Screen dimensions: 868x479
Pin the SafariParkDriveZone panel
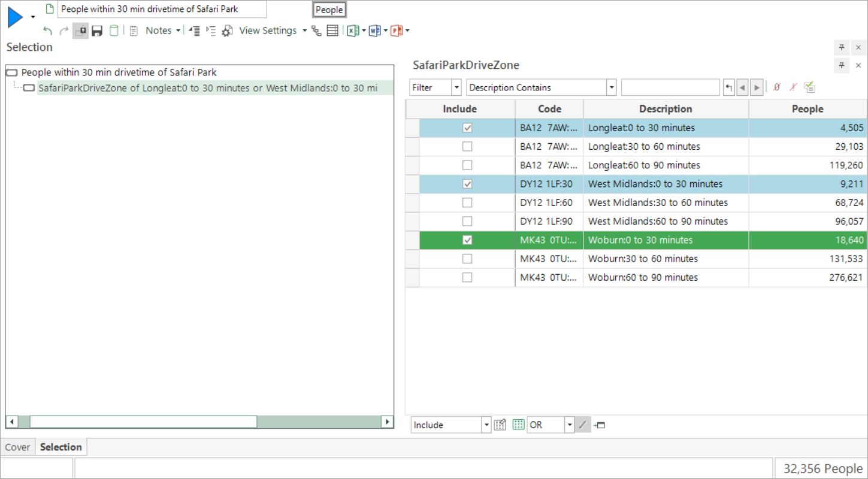click(x=842, y=65)
